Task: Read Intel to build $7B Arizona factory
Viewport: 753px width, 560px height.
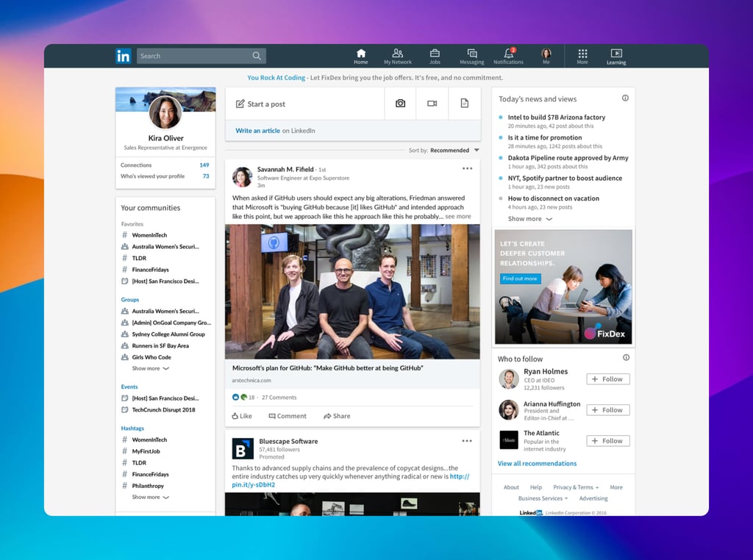Action: (557, 117)
